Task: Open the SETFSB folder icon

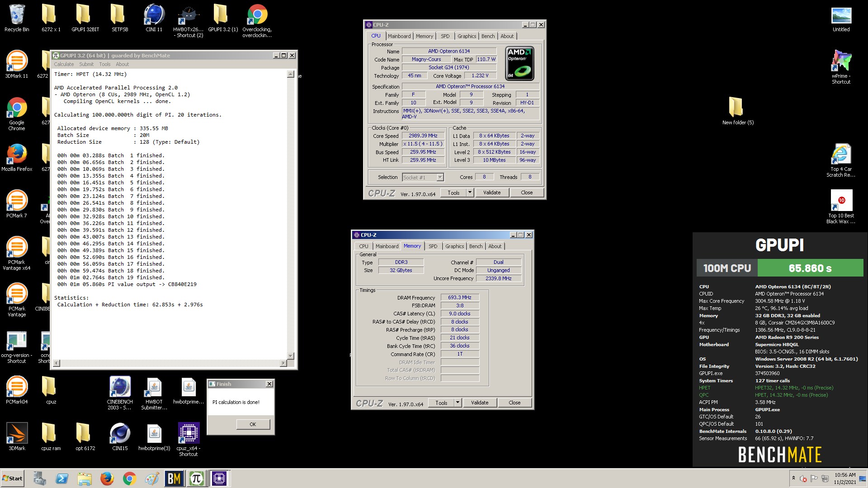Action: (120, 18)
